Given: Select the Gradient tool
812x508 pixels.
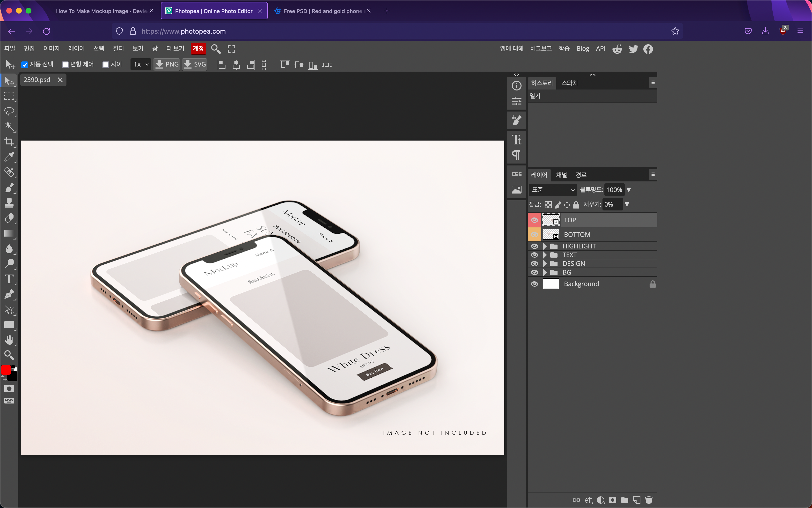Looking at the screenshot, I should click(9, 233).
